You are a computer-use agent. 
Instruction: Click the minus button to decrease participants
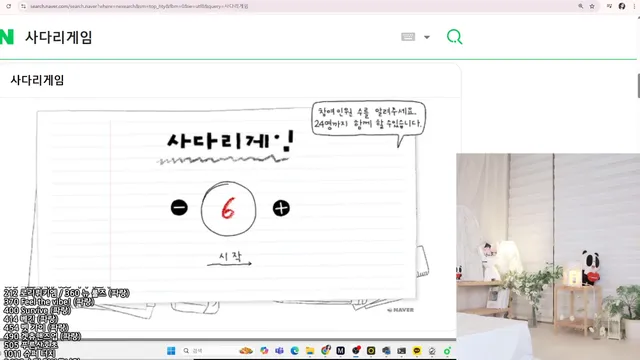pos(179,208)
